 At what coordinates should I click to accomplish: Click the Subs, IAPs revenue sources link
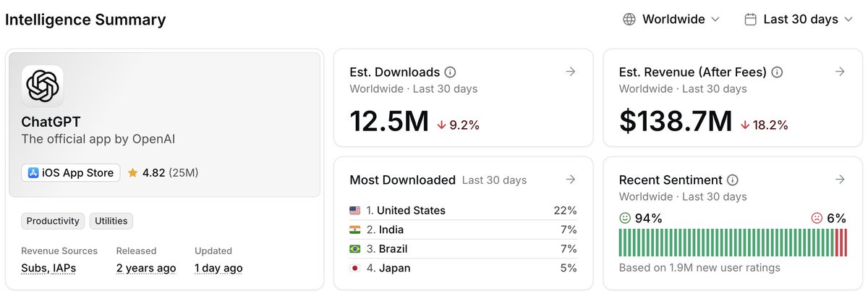(48, 268)
